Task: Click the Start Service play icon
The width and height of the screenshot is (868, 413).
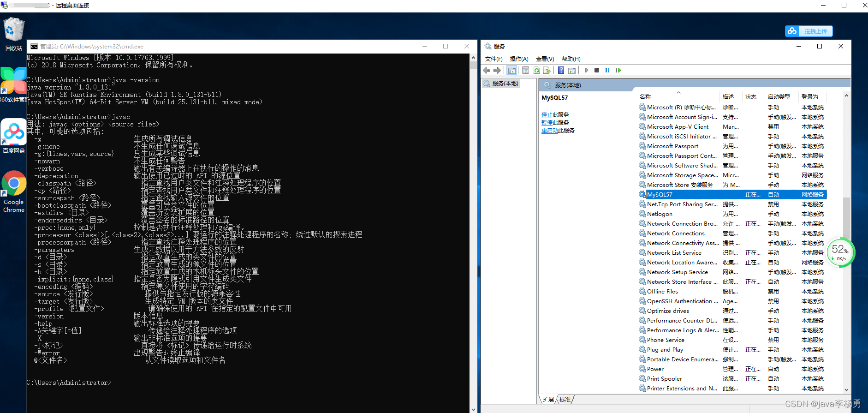Action: 587,70
